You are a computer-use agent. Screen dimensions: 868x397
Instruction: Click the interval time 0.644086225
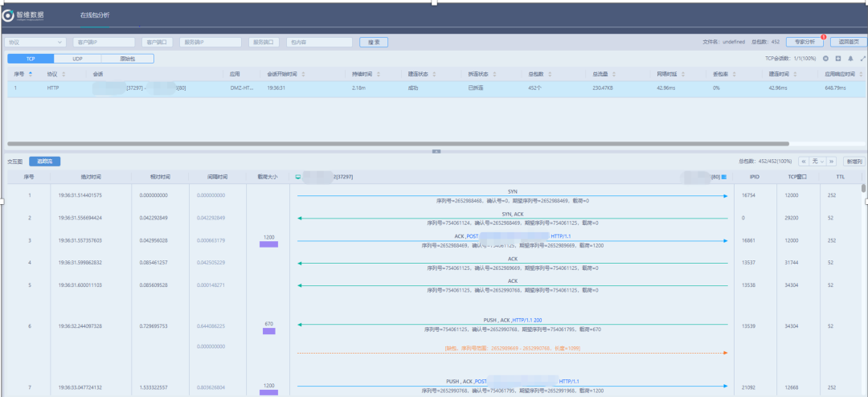tap(211, 326)
